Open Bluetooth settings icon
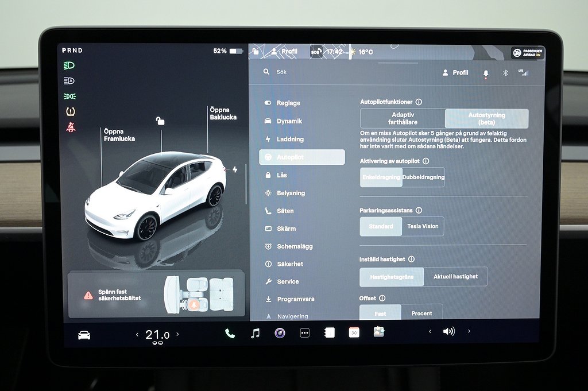 505,73
